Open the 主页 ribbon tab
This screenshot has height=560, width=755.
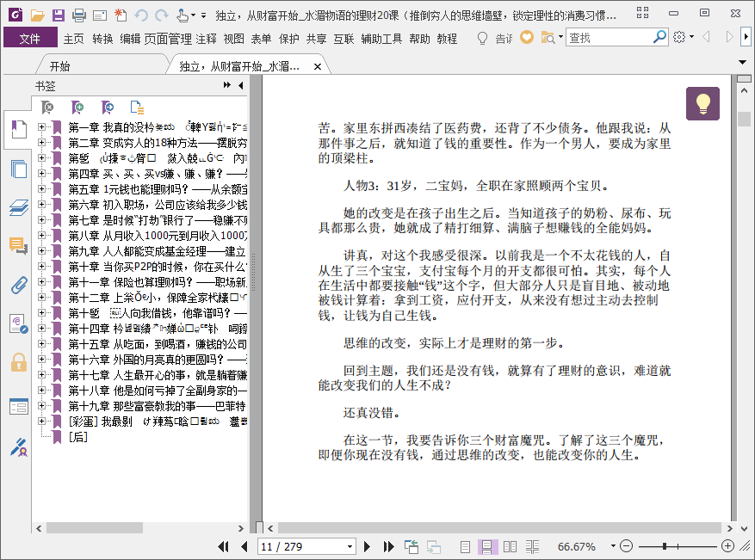click(74, 39)
